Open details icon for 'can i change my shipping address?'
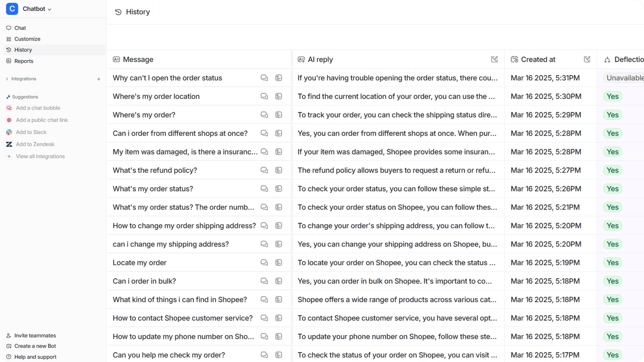 point(279,244)
